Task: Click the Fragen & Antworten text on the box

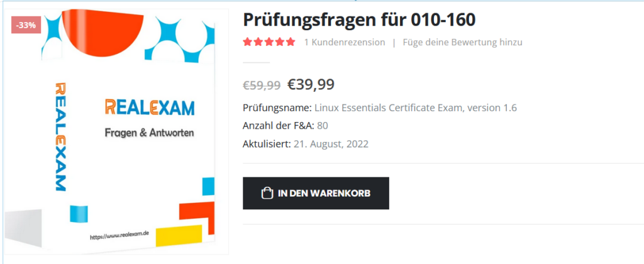Action: coord(150,133)
